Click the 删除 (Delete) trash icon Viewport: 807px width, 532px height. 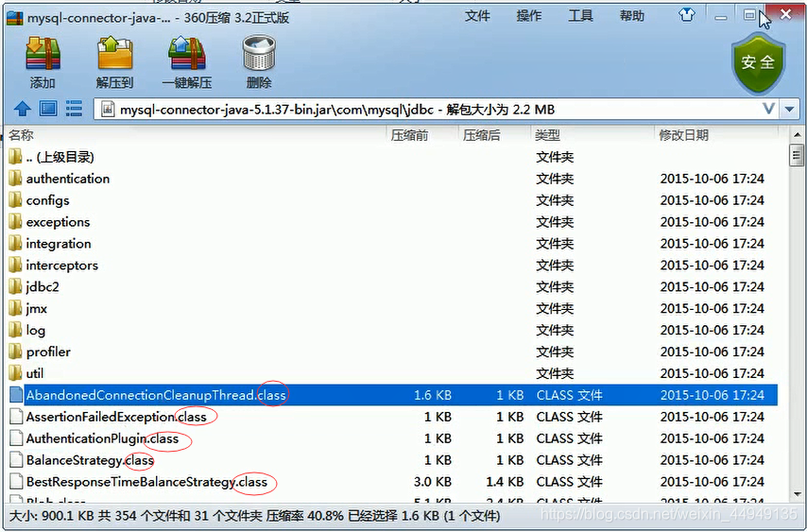point(259,54)
